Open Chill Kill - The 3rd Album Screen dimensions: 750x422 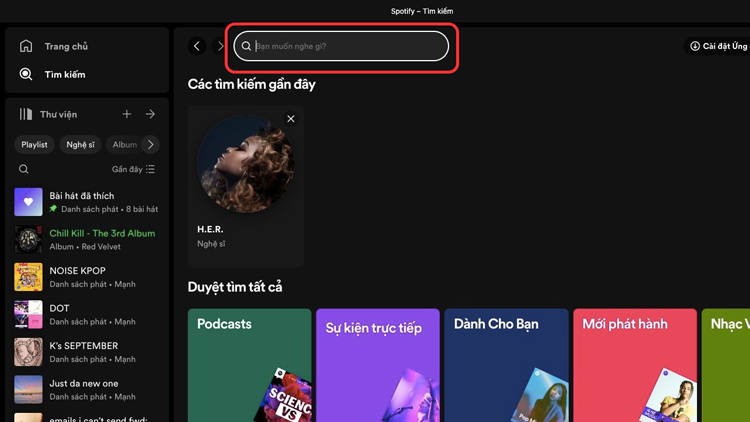87,239
